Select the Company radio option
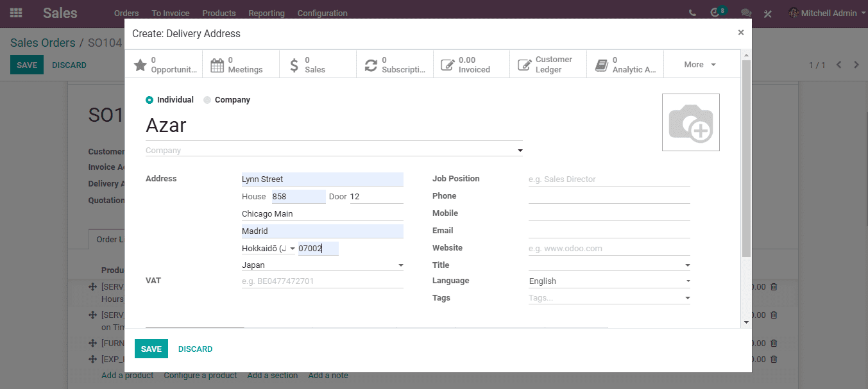This screenshot has height=389, width=868. (226, 100)
